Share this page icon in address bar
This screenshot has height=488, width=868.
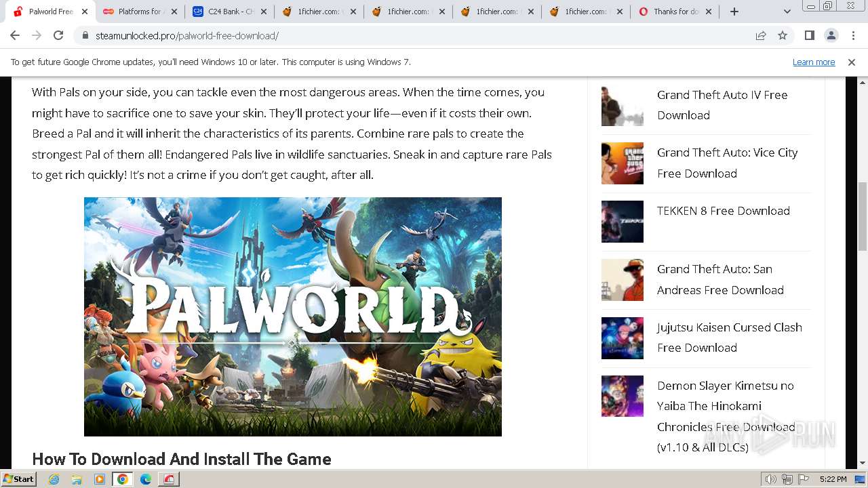761,35
